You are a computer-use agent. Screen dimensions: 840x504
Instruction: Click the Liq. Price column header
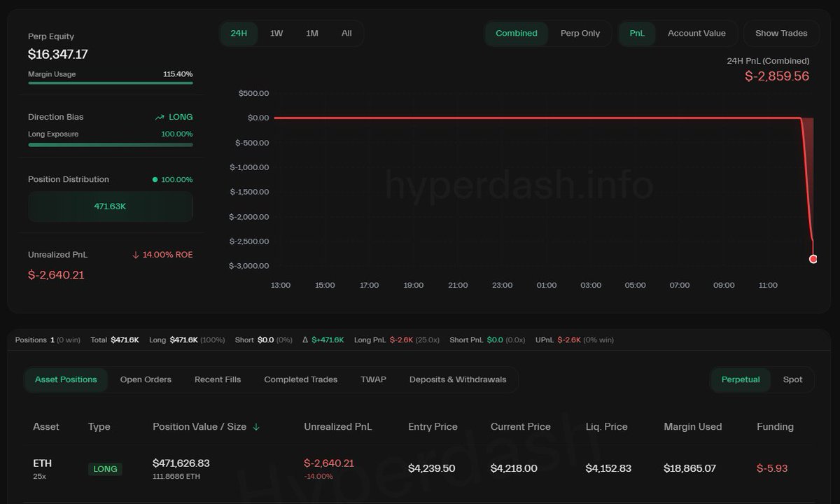607,426
